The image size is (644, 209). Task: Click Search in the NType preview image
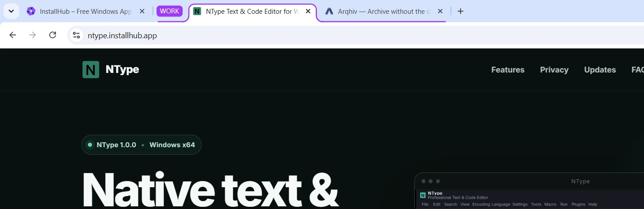[450, 205]
